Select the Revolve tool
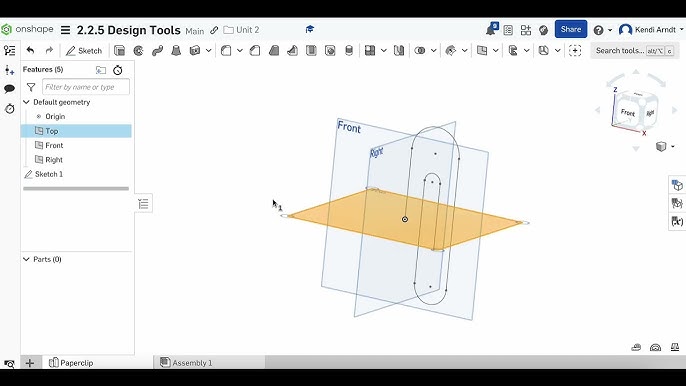686x386 pixels. [138, 51]
